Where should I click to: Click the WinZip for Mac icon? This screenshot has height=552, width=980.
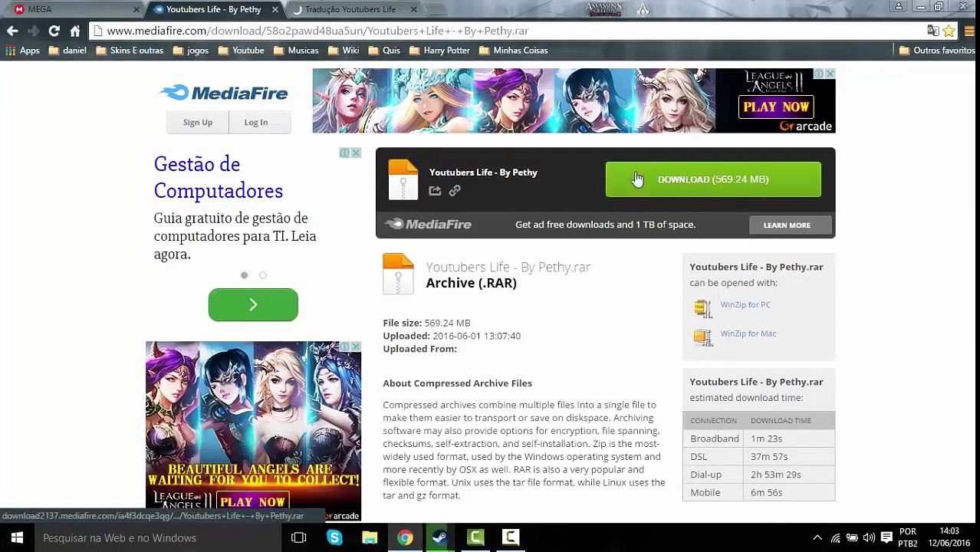[x=702, y=337]
